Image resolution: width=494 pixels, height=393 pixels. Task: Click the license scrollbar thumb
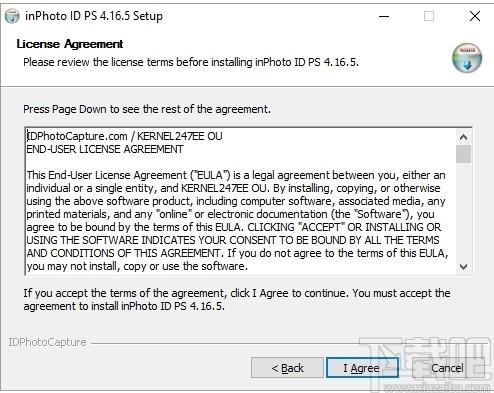pyautogui.click(x=463, y=154)
